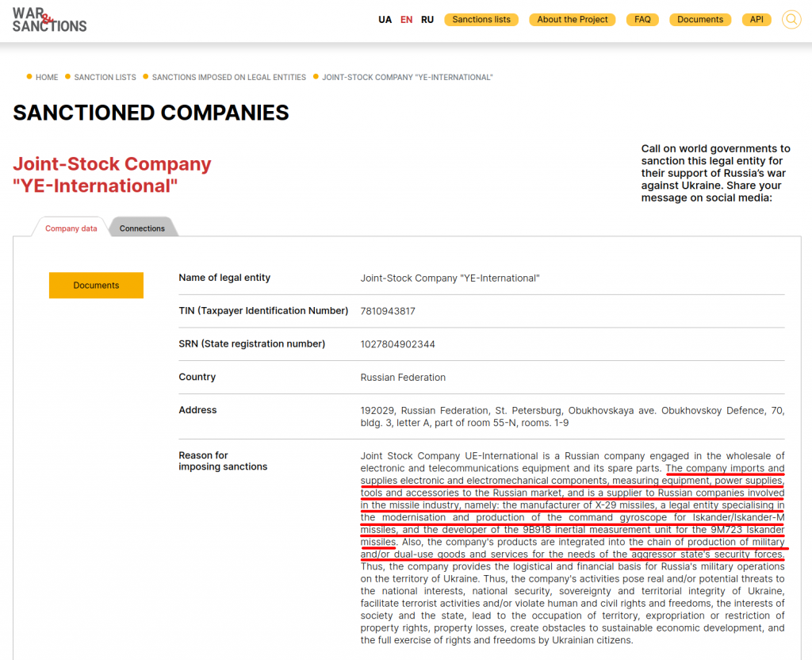Select the EN language option
Screen dimensions: 812x660
406,20
